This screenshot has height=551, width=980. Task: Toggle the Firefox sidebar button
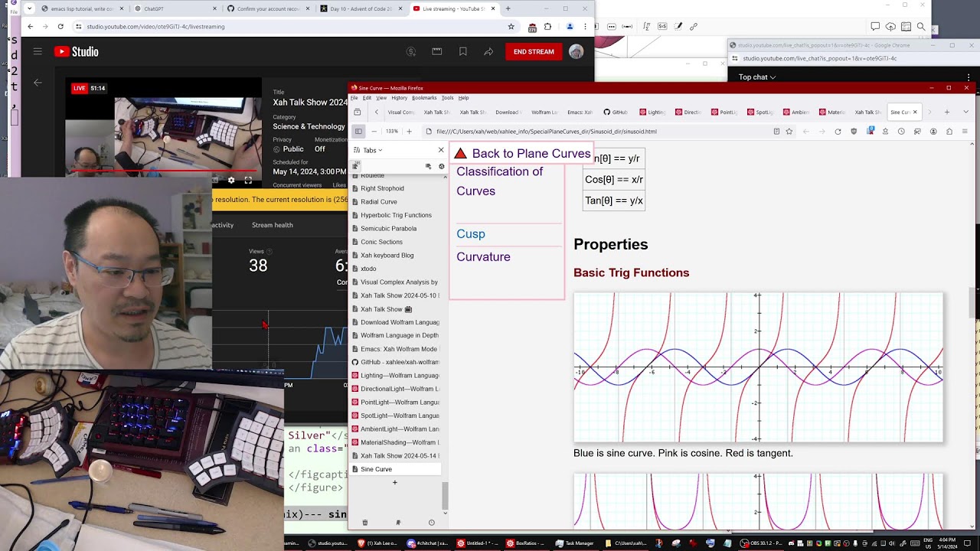pos(358,131)
